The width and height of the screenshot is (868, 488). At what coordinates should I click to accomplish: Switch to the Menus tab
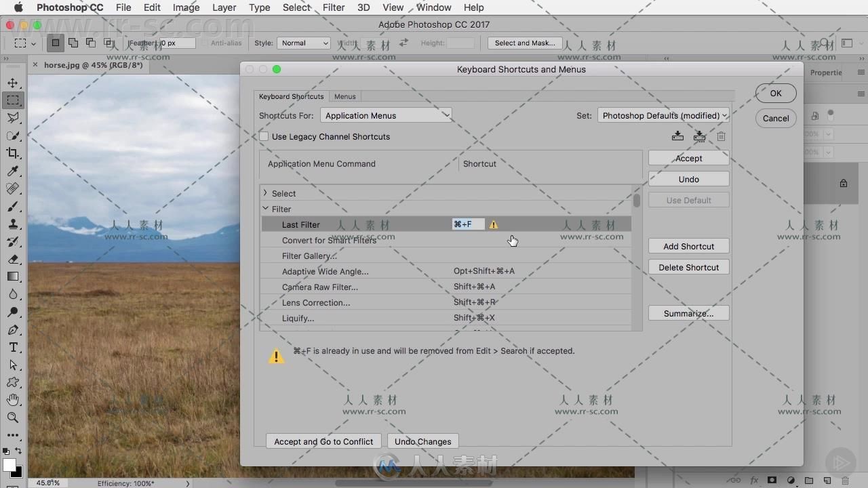tap(344, 96)
